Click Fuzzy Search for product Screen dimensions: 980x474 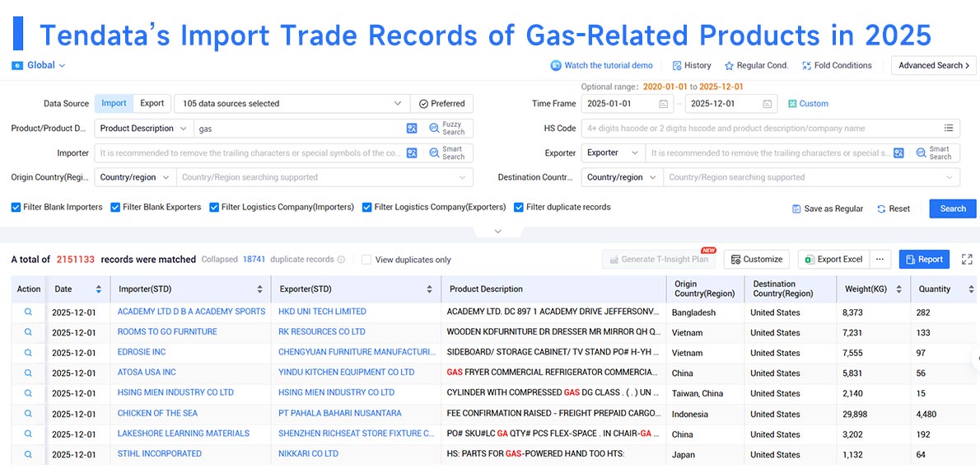(447, 129)
